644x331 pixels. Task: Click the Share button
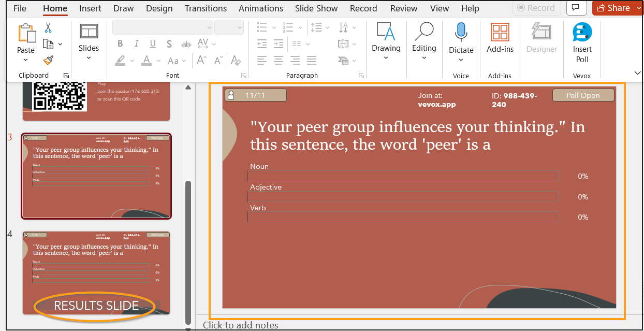tap(614, 8)
